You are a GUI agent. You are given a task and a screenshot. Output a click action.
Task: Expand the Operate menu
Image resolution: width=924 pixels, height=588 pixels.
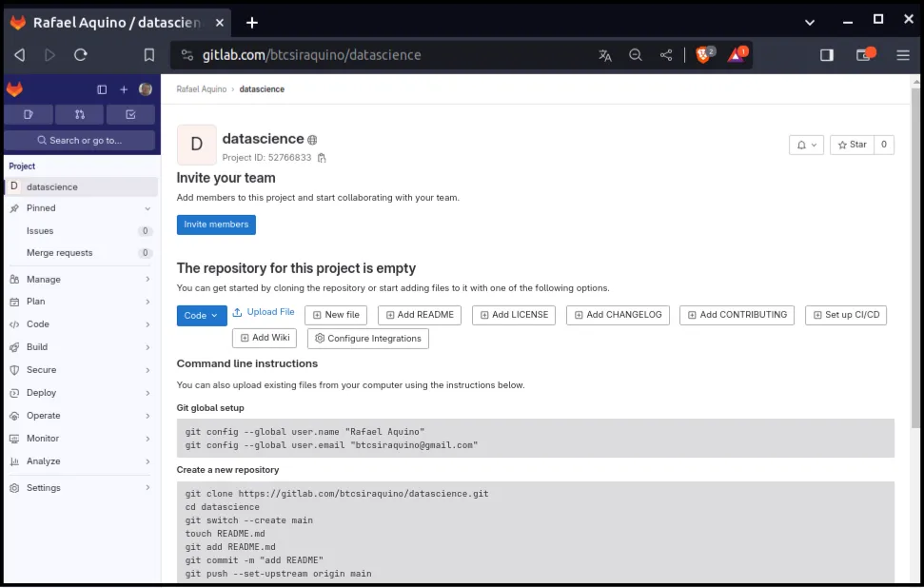coord(81,416)
